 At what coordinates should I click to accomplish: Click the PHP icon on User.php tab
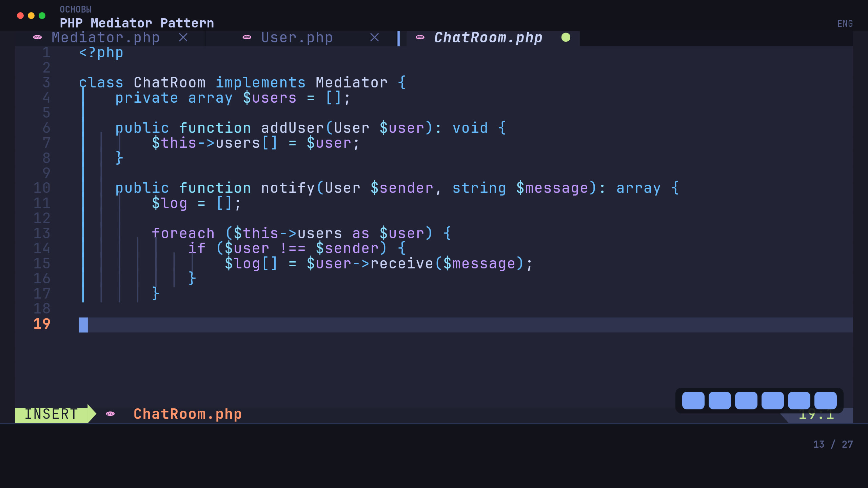tap(247, 37)
